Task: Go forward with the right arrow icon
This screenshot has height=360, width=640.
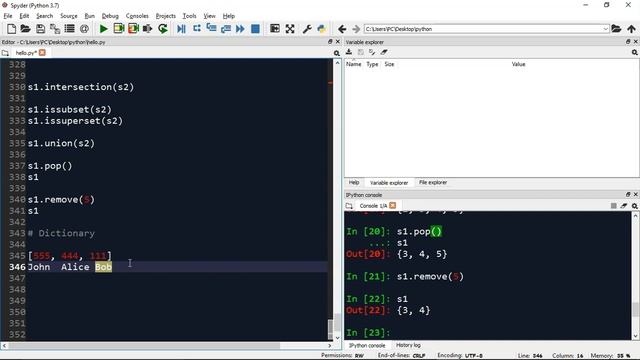Action: pyautogui.click(x=356, y=29)
